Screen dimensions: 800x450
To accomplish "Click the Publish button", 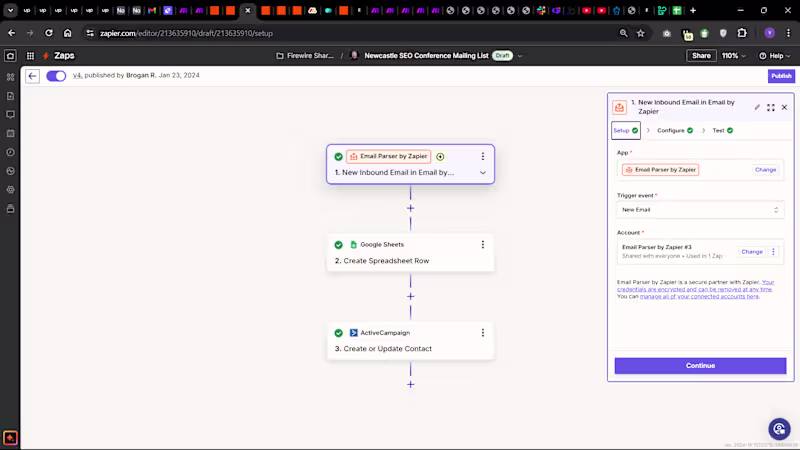I will click(781, 76).
